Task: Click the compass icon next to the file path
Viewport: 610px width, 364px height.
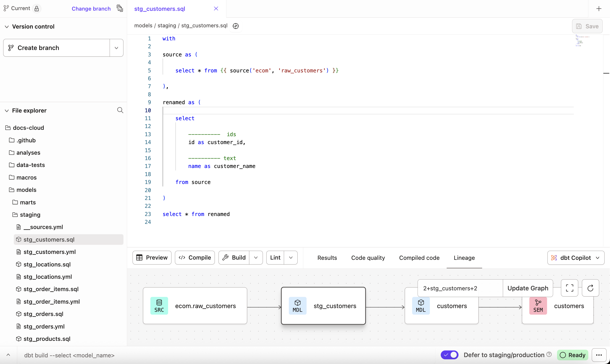Action: click(236, 26)
